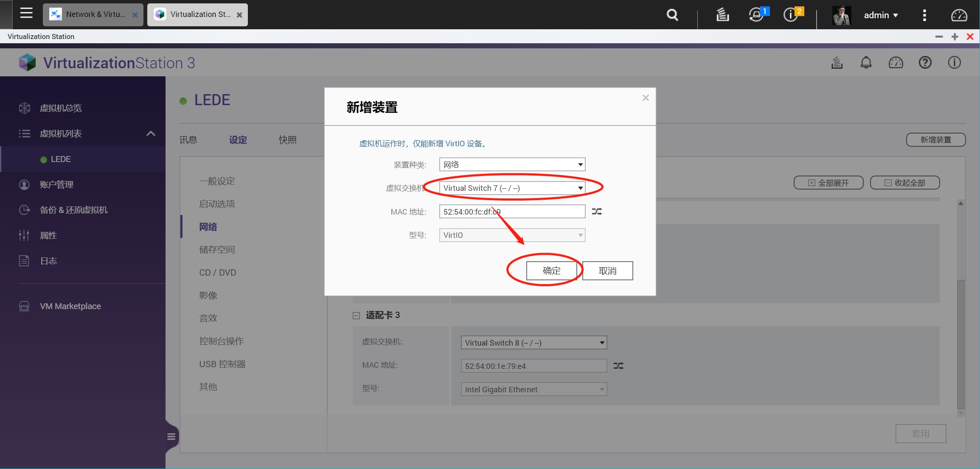Viewport: 980px width, 469px height.
Task: Click the search magnifier in top bar
Action: pos(672,15)
